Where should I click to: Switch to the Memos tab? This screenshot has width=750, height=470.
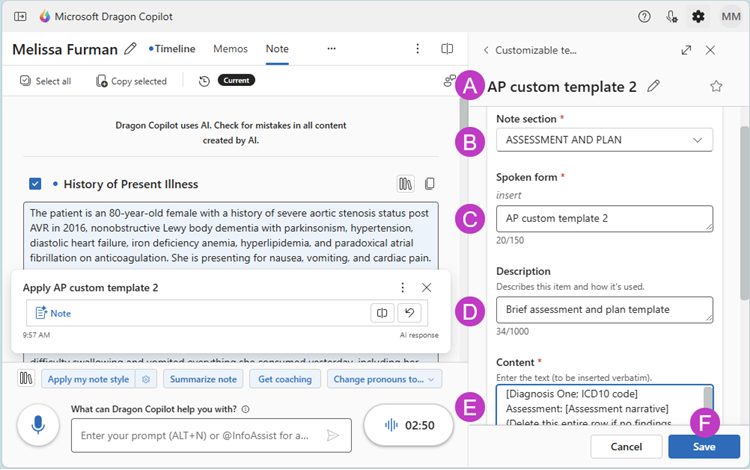pyautogui.click(x=230, y=49)
